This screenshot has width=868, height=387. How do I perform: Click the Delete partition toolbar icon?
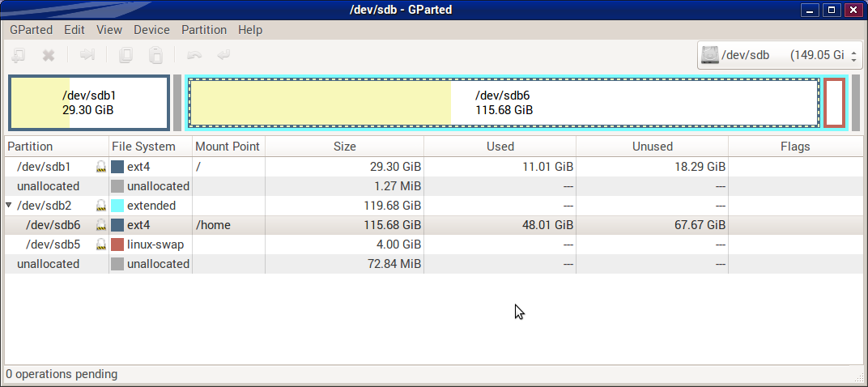[x=49, y=56]
